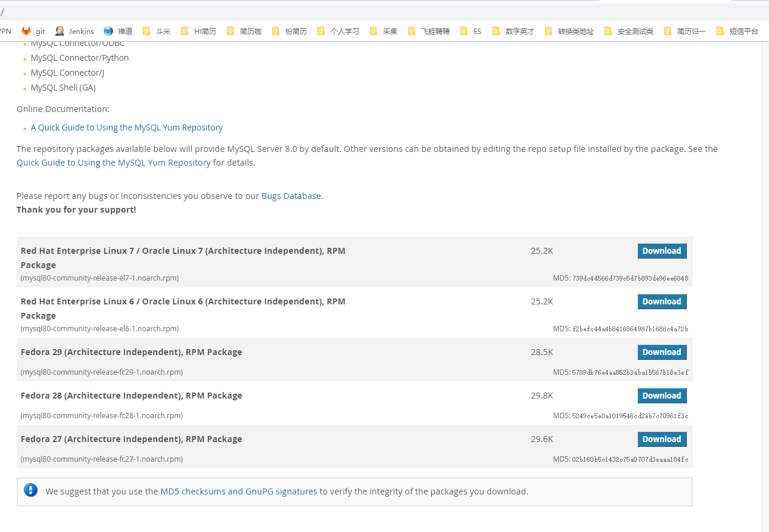The width and height of the screenshot is (769, 532).
Task: Click the fc27 RPM filename text
Action: click(102, 459)
